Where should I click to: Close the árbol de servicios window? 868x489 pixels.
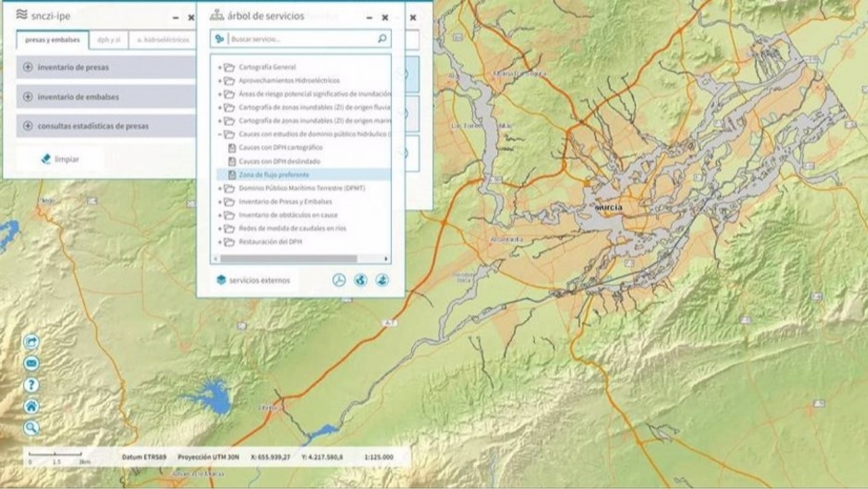385,17
